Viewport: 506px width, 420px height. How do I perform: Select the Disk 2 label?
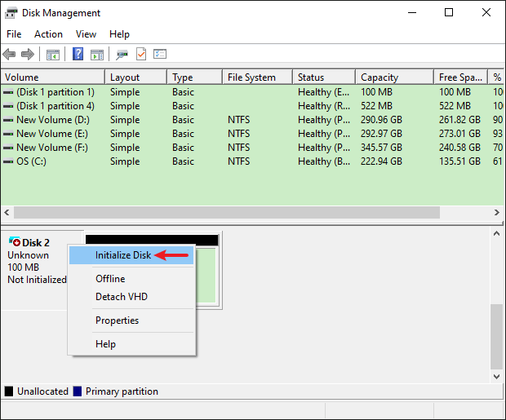[36, 242]
